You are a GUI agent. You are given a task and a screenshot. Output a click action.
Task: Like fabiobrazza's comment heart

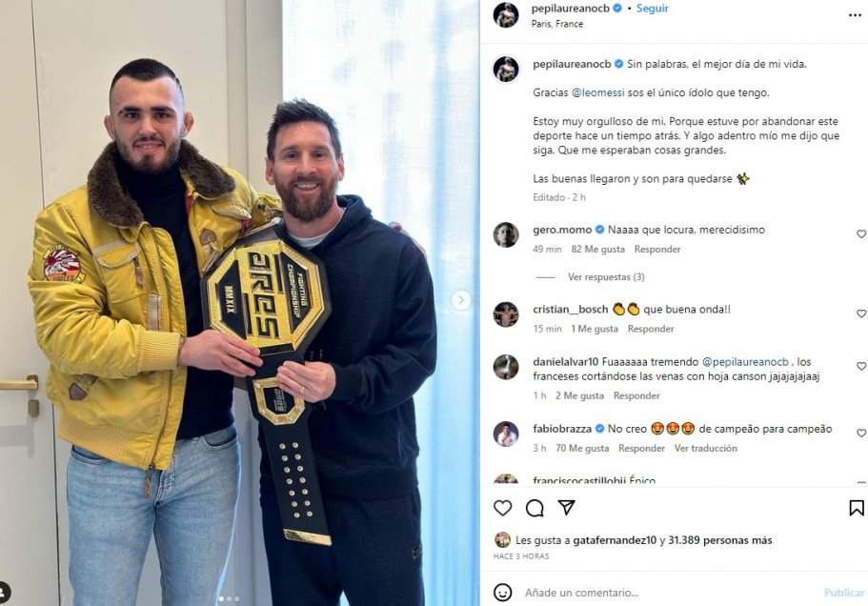[x=861, y=434]
